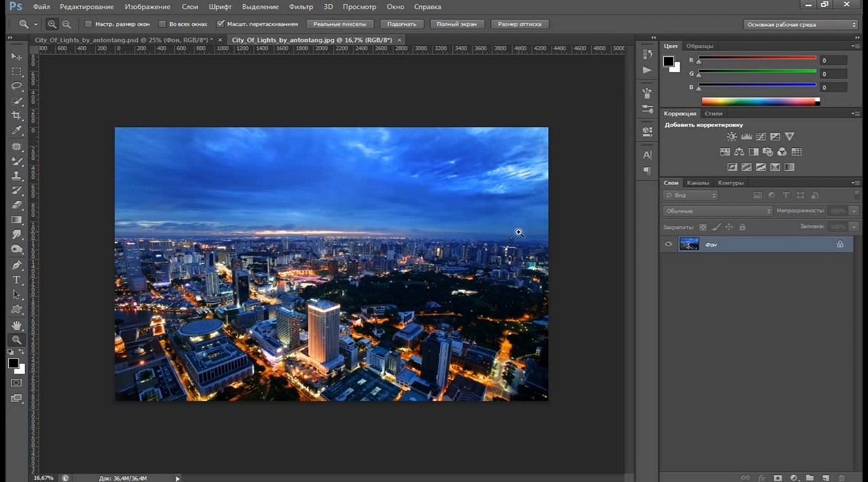Viewport: 868px width, 482px height.
Task: Enable 'Настр. размер окон' checkbox
Action: [x=89, y=24]
